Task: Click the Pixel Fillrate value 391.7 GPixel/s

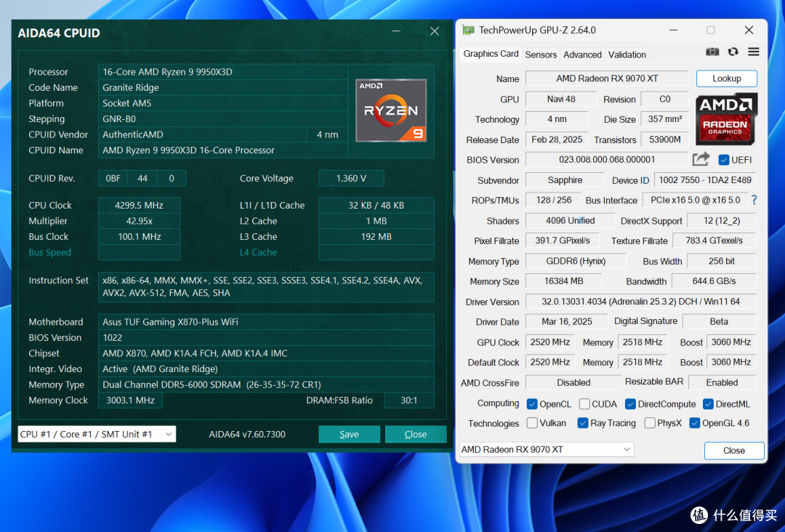Action: pos(562,241)
